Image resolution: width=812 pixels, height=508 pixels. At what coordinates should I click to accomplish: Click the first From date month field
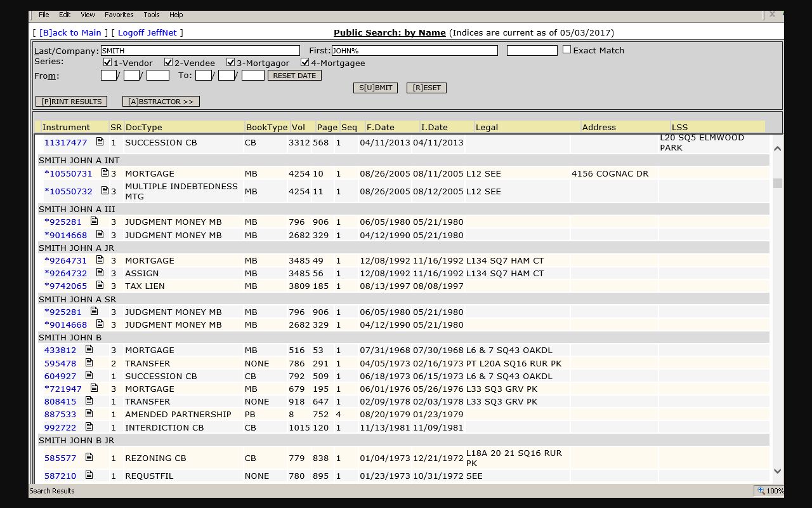point(108,75)
